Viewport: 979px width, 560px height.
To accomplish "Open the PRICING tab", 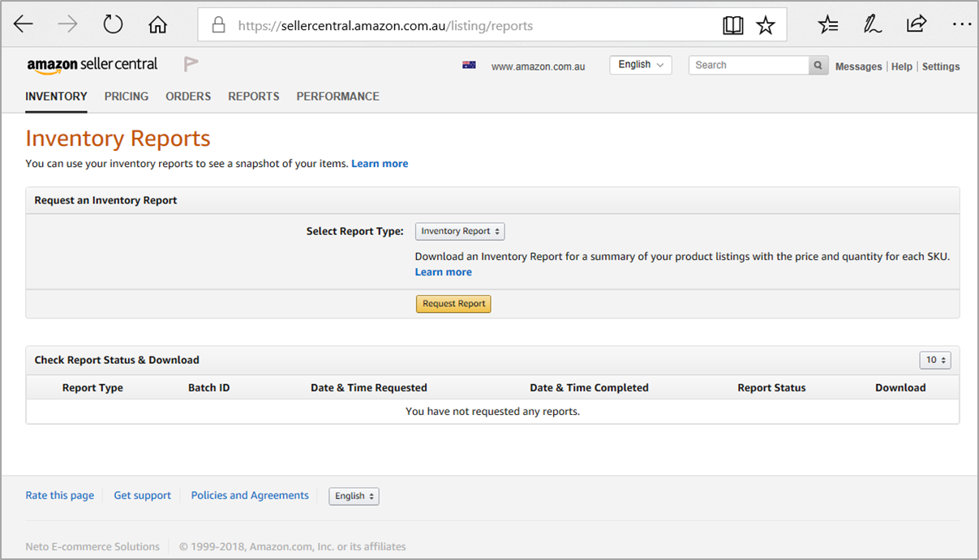I will point(127,96).
